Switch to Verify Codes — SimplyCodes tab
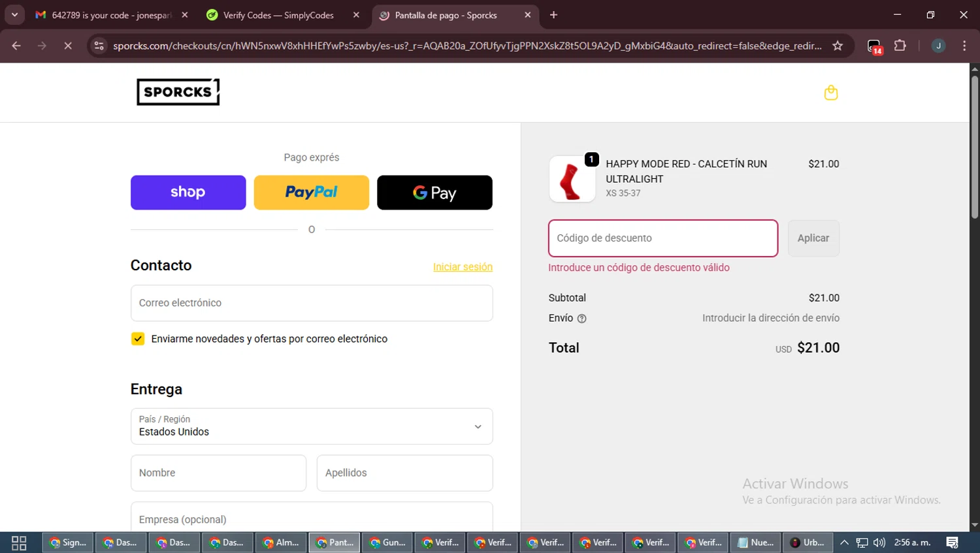Image resolution: width=980 pixels, height=553 pixels. pyautogui.click(x=279, y=15)
